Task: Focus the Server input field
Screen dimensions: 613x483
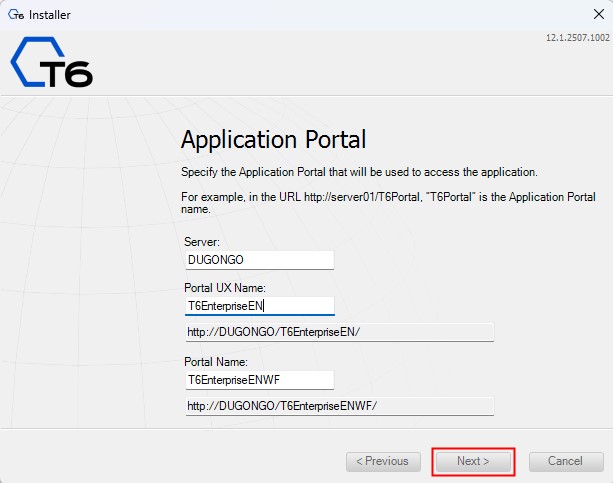Action: click(x=260, y=260)
